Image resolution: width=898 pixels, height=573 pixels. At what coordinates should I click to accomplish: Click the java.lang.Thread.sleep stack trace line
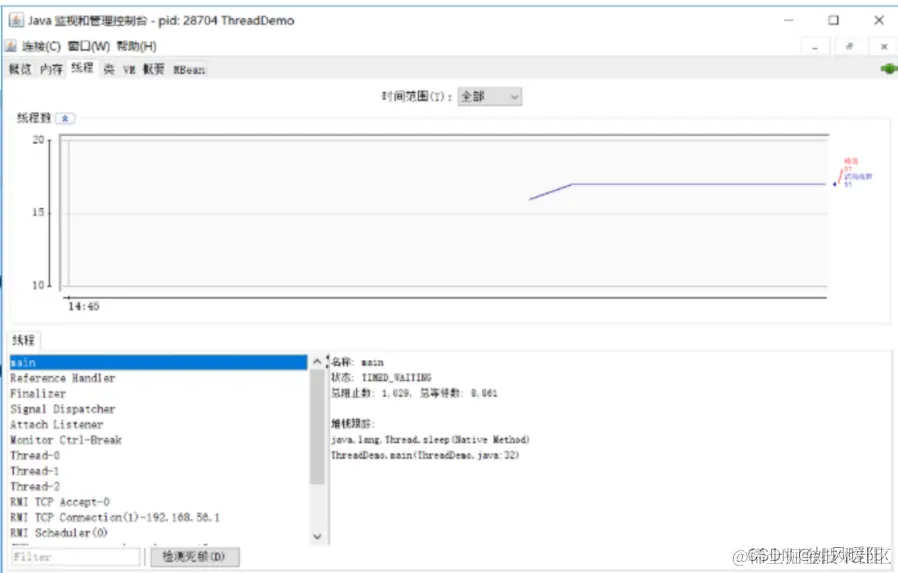(430, 440)
